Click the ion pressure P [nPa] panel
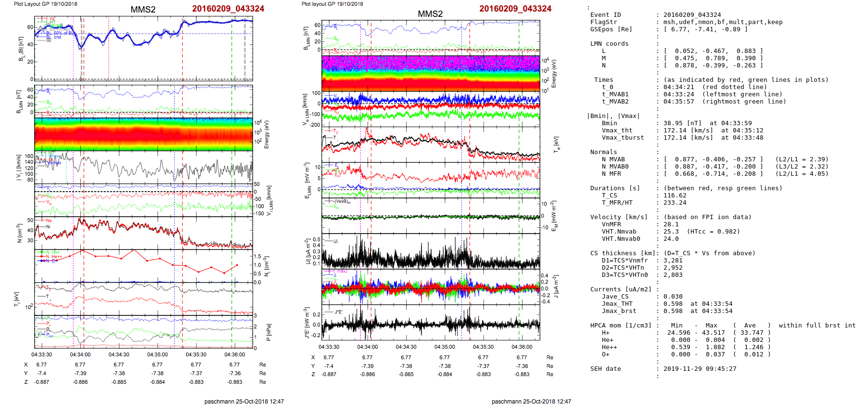 pyautogui.click(x=143, y=331)
